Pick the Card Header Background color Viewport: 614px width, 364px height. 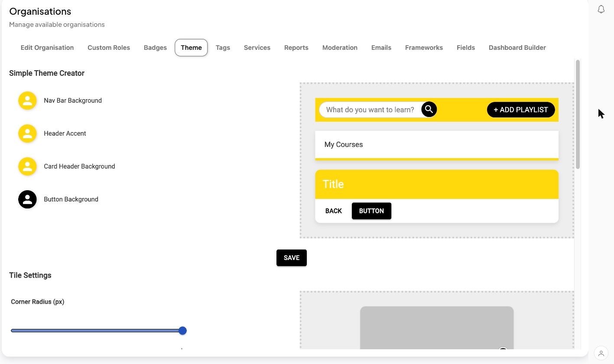point(27,166)
